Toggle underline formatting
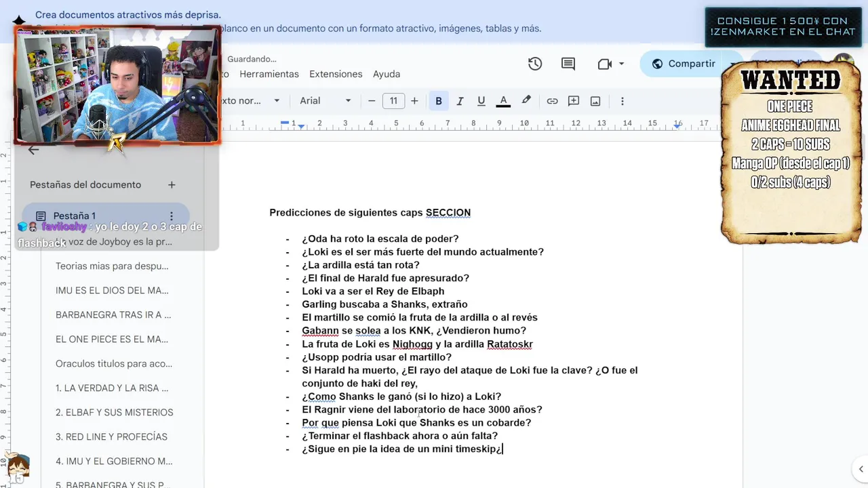868x488 pixels. coord(481,101)
